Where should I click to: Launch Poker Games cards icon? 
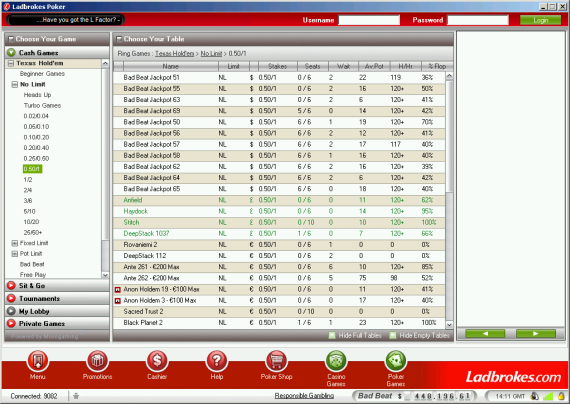(x=396, y=361)
